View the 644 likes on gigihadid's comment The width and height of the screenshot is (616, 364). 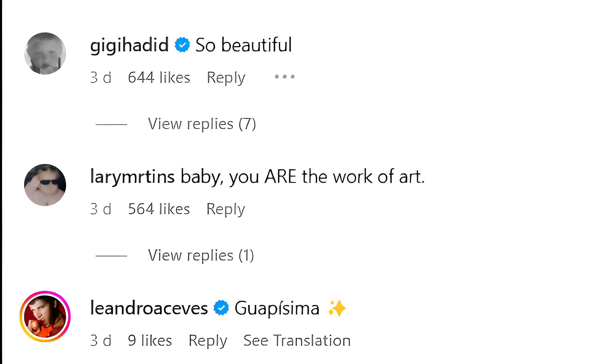(x=159, y=78)
